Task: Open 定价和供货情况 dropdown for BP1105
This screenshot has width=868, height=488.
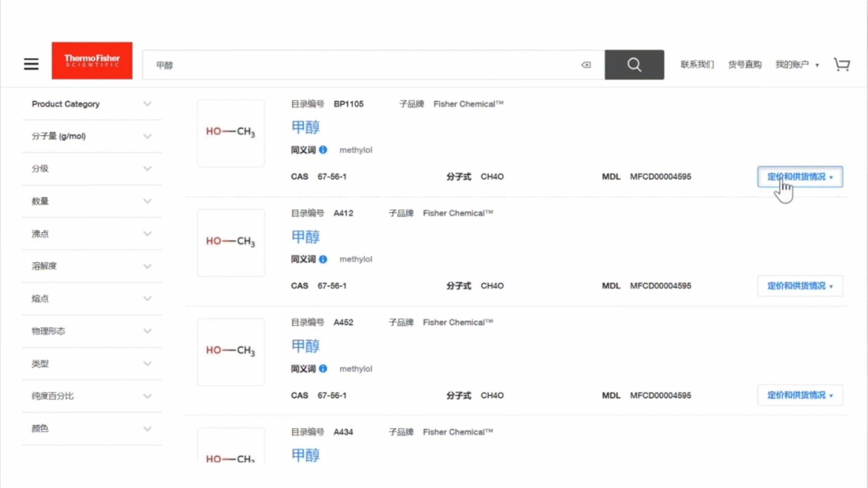Action: point(800,177)
